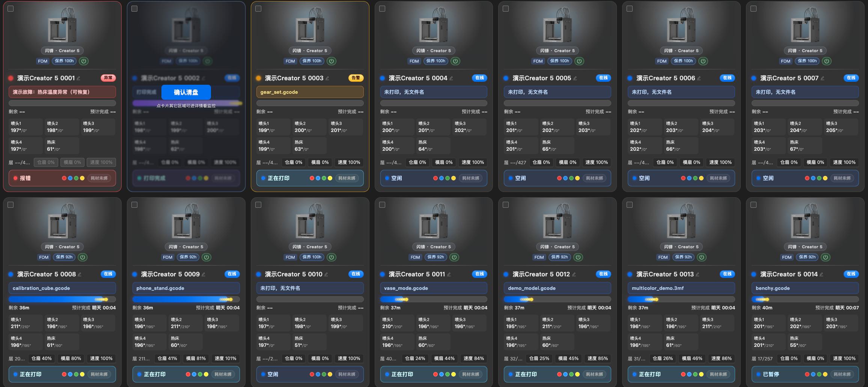Click 告警 status badge on Creator 5 0003
The height and width of the screenshot is (387, 868).
coord(356,78)
